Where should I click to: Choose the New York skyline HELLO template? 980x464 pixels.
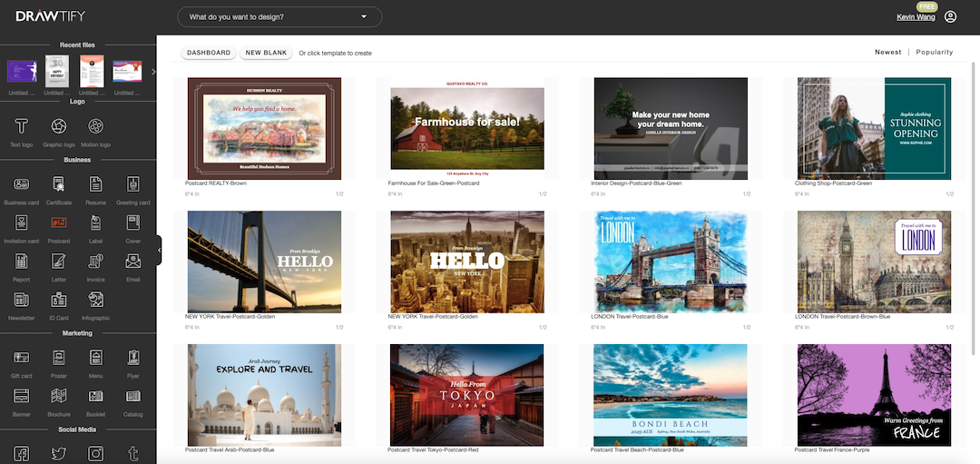point(467,262)
